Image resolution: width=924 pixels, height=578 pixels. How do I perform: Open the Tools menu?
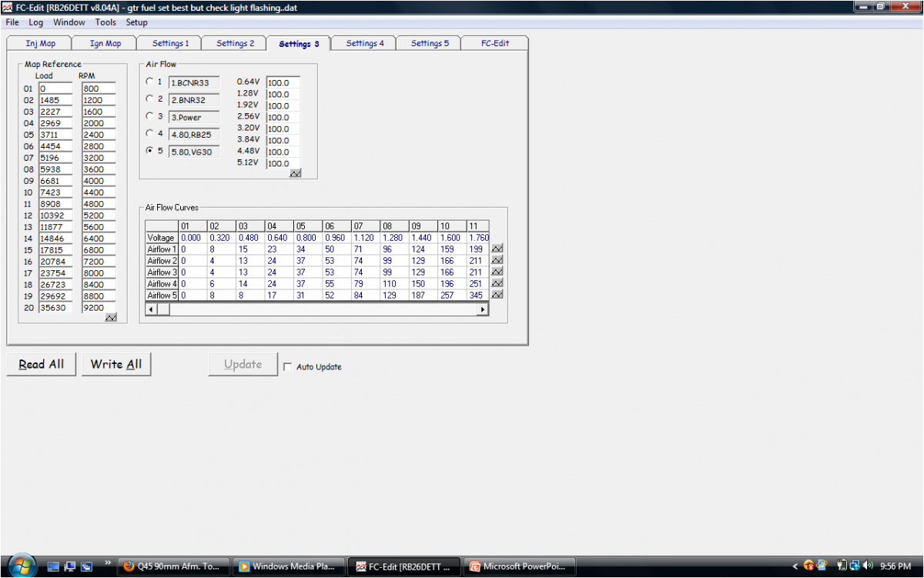[105, 22]
